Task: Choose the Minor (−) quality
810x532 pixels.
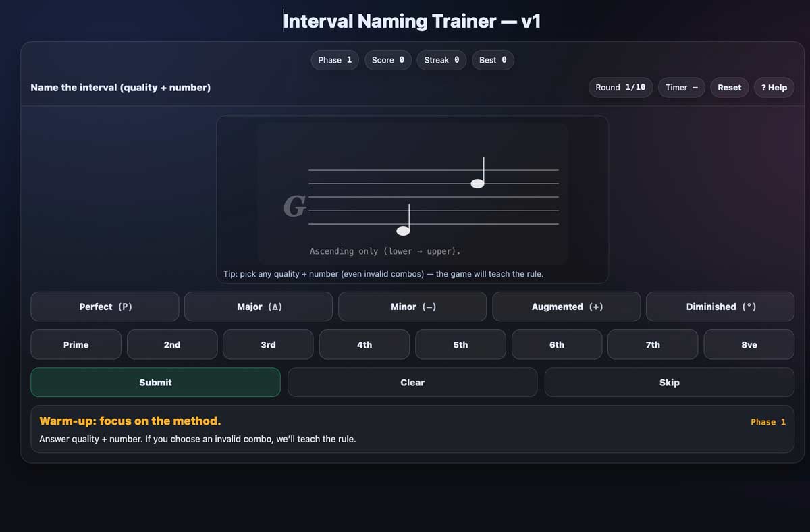Action: coord(412,307)
